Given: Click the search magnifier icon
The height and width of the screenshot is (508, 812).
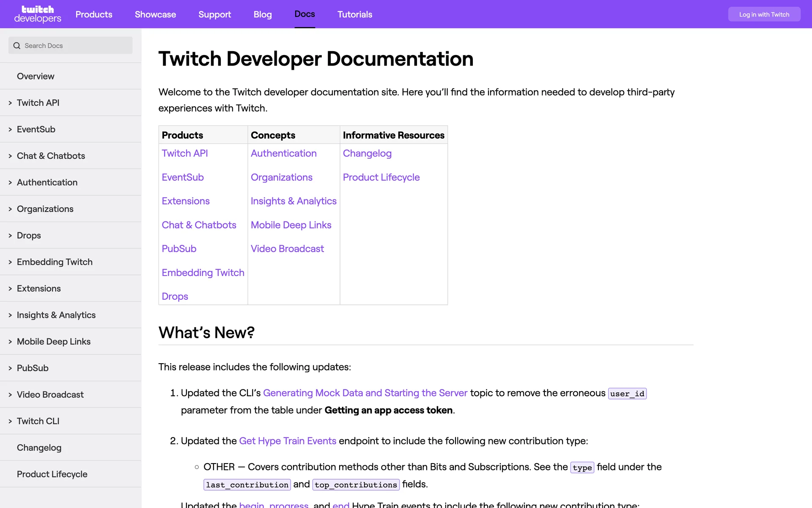Looking at the screenshot, I should 17,46.
